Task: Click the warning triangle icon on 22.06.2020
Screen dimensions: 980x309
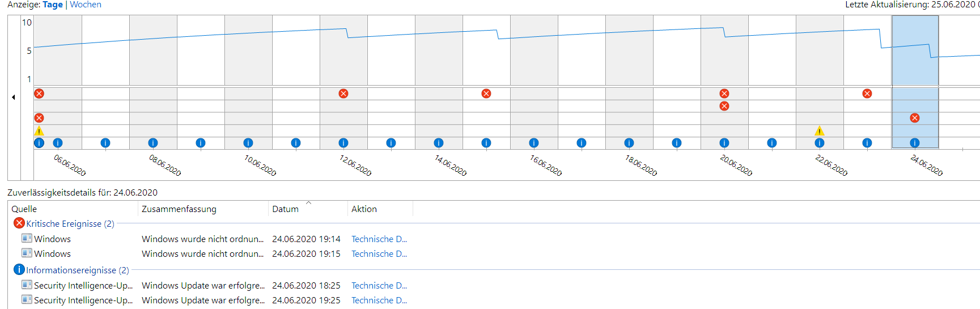Action: point(819,131)
